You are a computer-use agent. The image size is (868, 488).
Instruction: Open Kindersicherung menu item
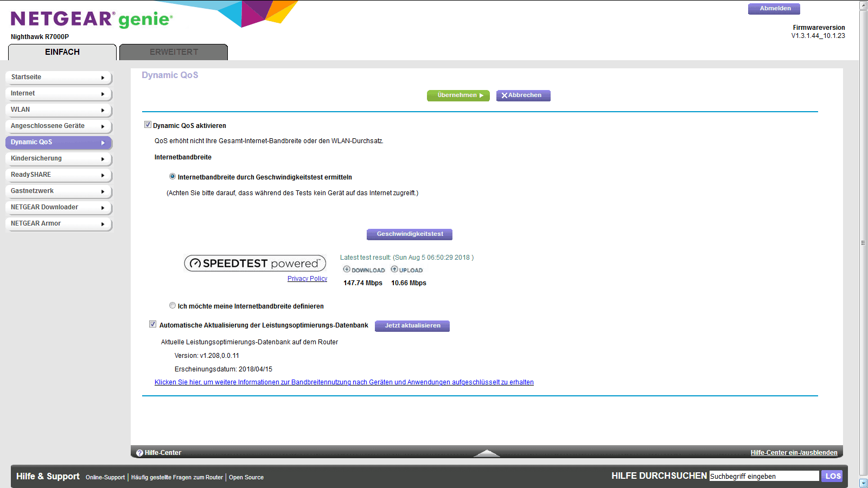tap(59, 159)
